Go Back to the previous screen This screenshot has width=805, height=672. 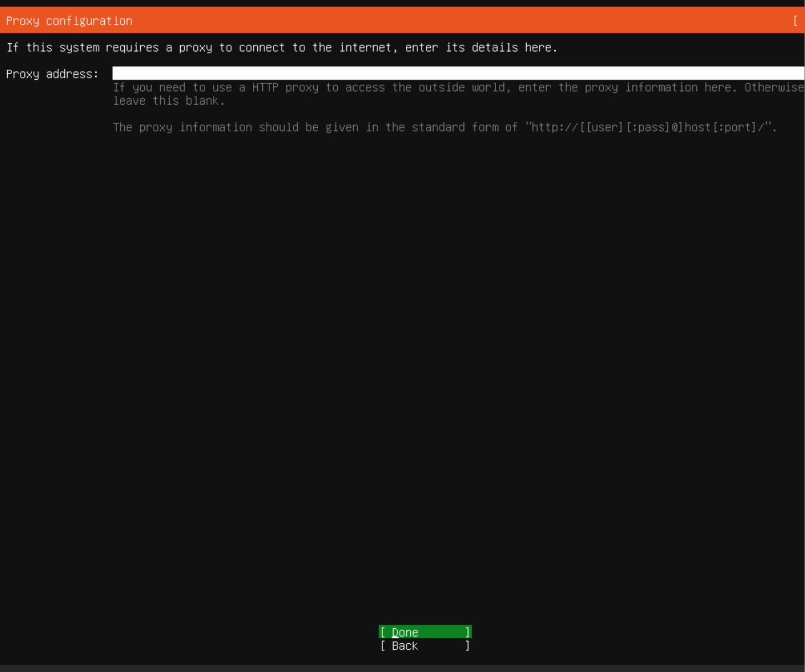[425, 646]
